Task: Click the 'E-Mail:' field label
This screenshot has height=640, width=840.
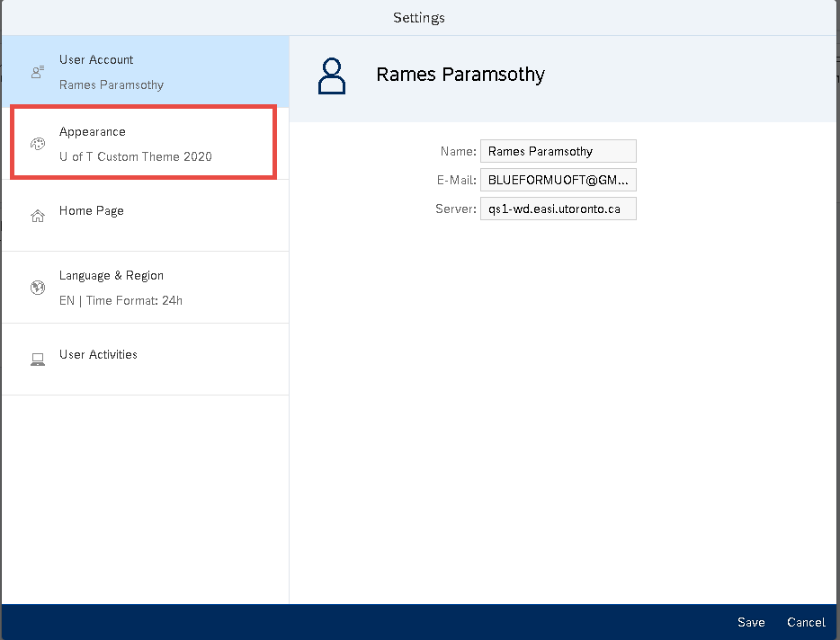Action: (457, 180)
